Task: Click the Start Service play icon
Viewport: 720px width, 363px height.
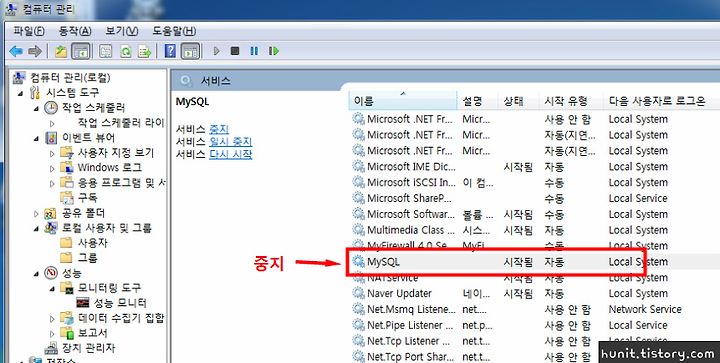Action: [217, 51]
